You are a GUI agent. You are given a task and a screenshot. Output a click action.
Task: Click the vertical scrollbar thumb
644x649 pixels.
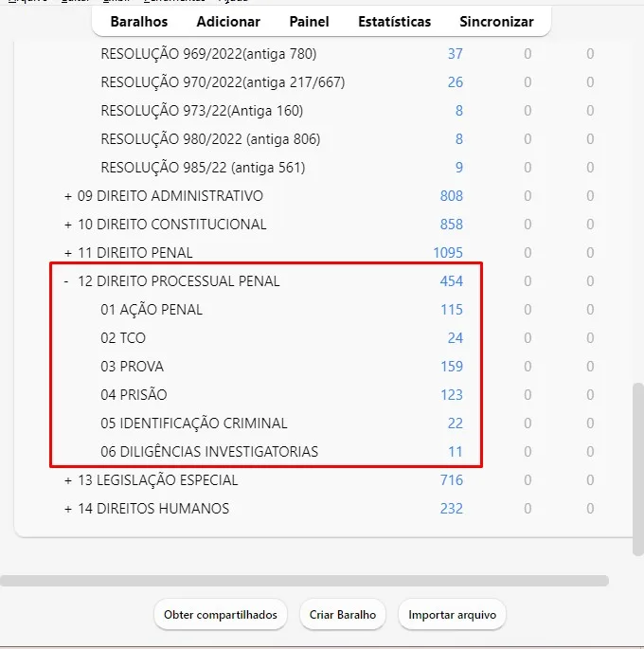(x=638, y=469)
